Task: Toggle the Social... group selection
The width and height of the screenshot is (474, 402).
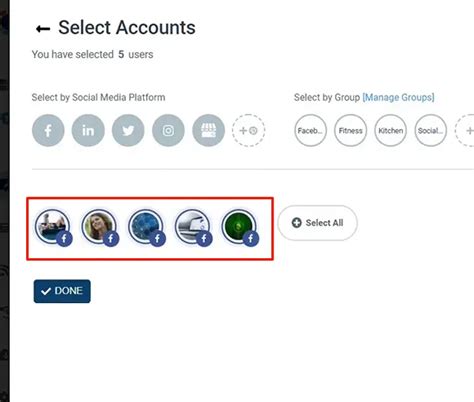Action: click(430, 130)
